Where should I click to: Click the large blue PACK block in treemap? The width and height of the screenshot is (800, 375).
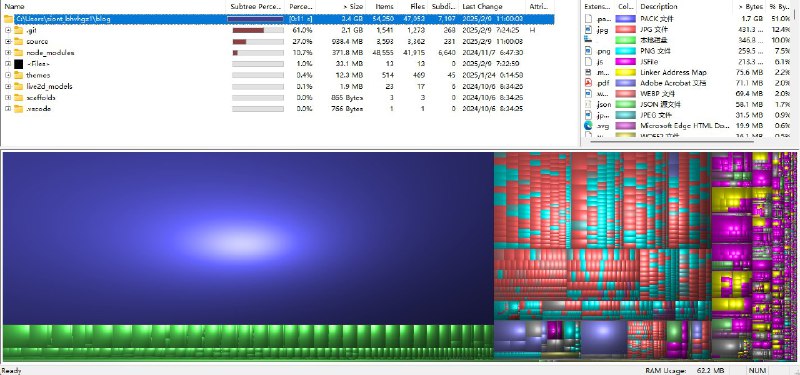pos(248,238)
